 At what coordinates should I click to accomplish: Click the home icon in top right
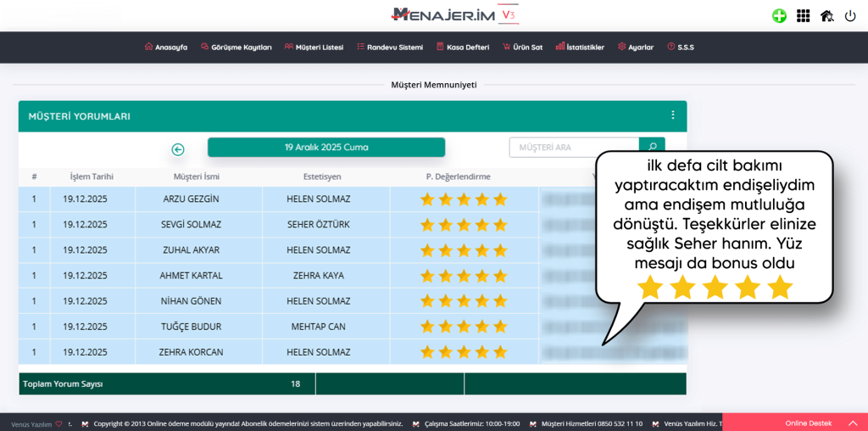826,15
